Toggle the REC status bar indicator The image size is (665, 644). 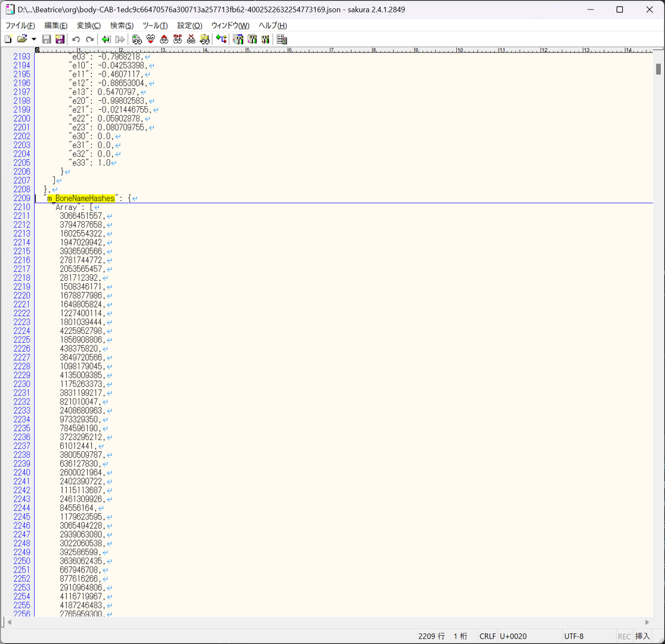click(x=624, y=636)
